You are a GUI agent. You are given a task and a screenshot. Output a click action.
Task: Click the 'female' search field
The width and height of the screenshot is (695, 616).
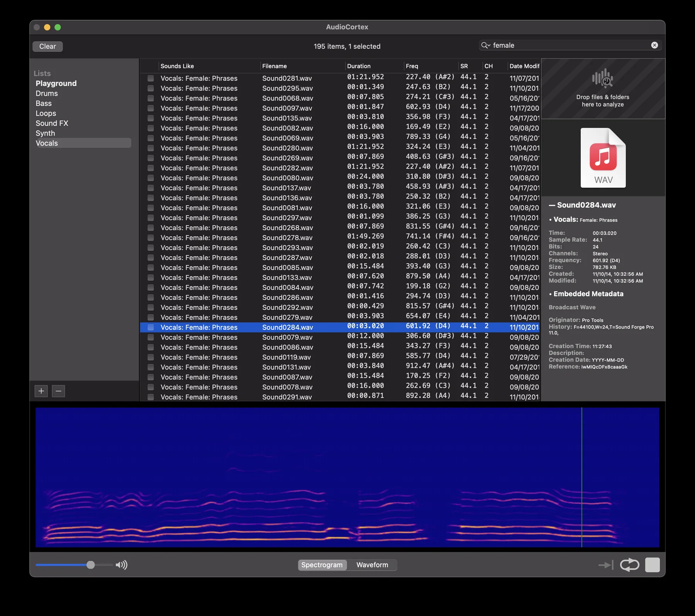[x=570, y=45]
